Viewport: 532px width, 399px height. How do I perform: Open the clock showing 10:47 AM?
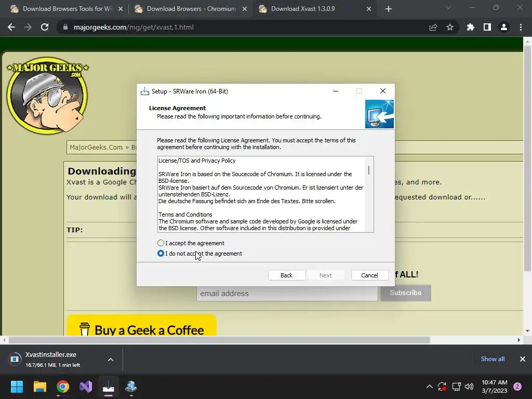(495, 387)
